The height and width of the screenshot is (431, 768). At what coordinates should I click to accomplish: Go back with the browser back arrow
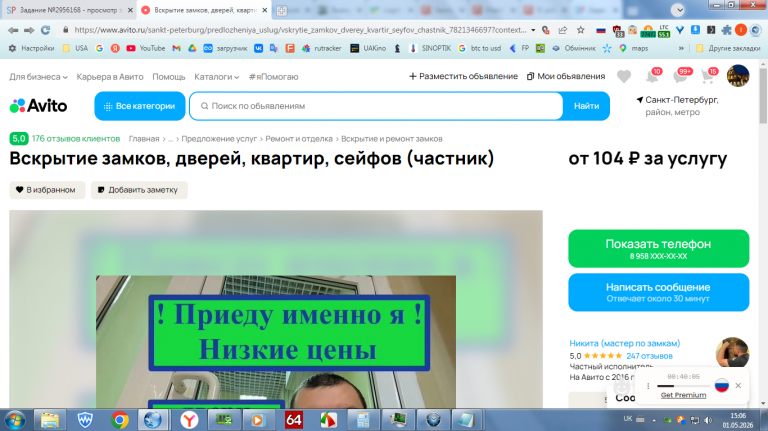tap(13, 30)
